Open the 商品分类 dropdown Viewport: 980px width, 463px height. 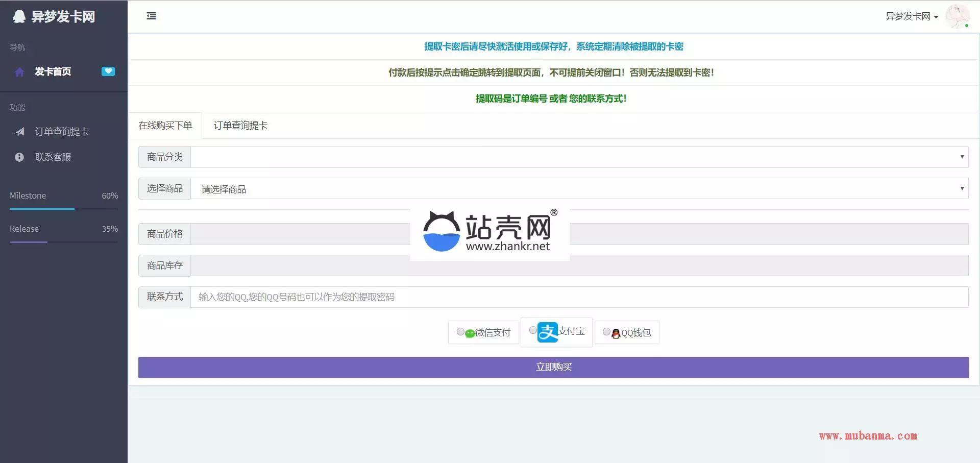[x=579, y=157]
